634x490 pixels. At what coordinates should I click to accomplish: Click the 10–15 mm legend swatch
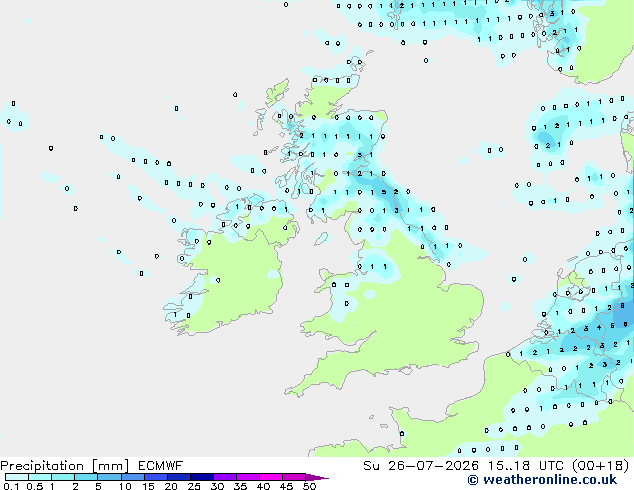coord(133,477)
